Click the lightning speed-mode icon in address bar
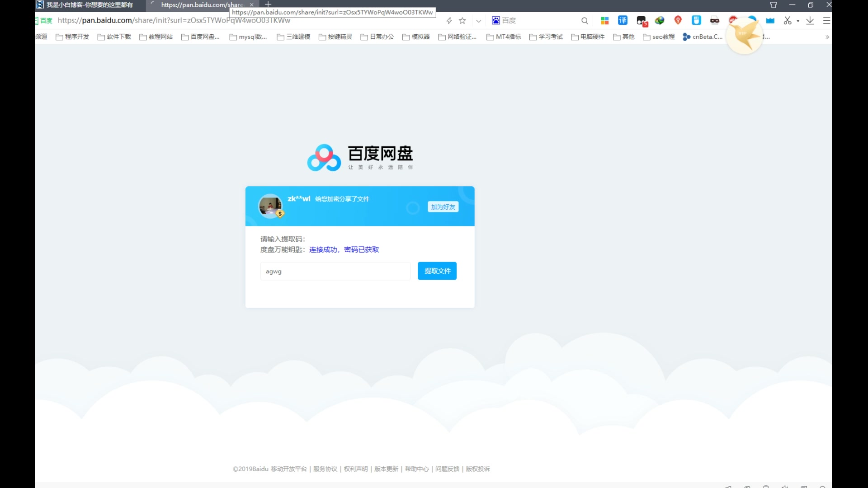This screenshot has width=868, height=488. pyautogui.click(x=449, y=21)
